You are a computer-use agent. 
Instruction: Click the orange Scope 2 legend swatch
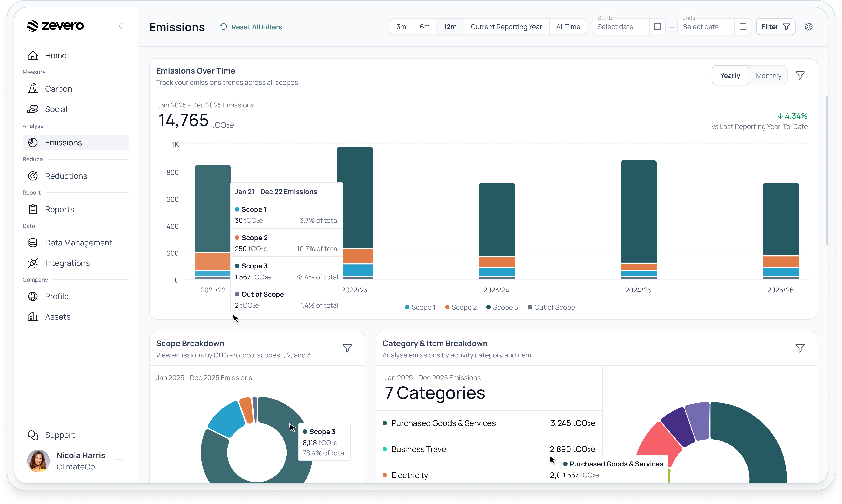[447, 307]
